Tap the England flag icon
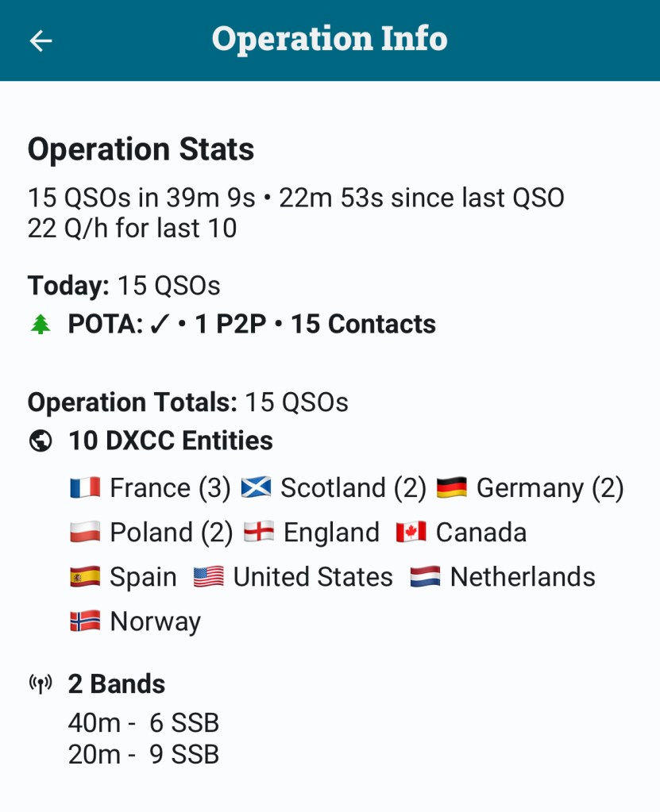 [x=259, y=533]
